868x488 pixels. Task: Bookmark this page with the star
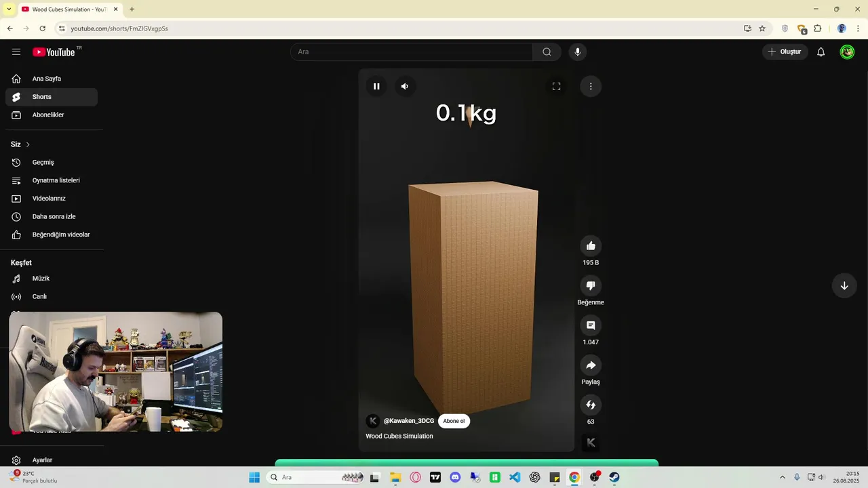pyautogui.click(x=762, y=28)
